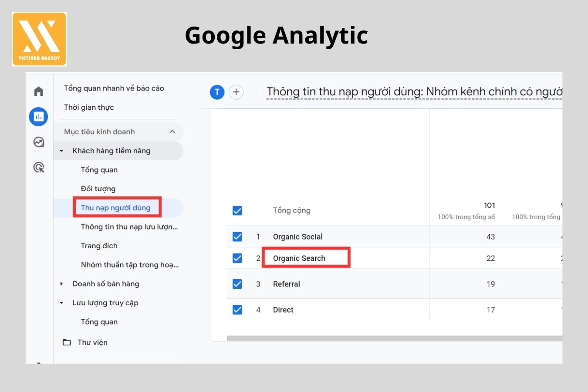588x392 pixels.
Task: Open Tổng quan under Khách hàng tiềm năng
Action: 99,170
